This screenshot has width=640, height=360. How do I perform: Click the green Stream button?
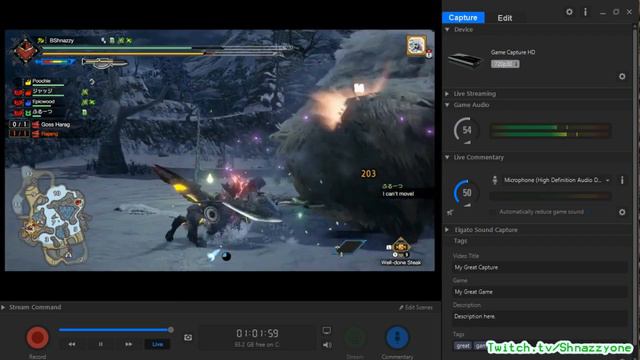tap(355, 338)
